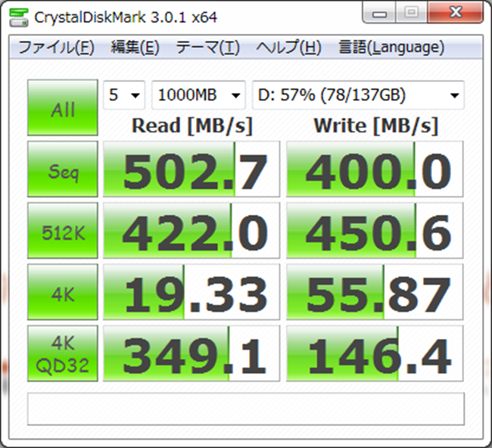
Task: Select the Seq write result 400.0
Action: click(375, 169)
